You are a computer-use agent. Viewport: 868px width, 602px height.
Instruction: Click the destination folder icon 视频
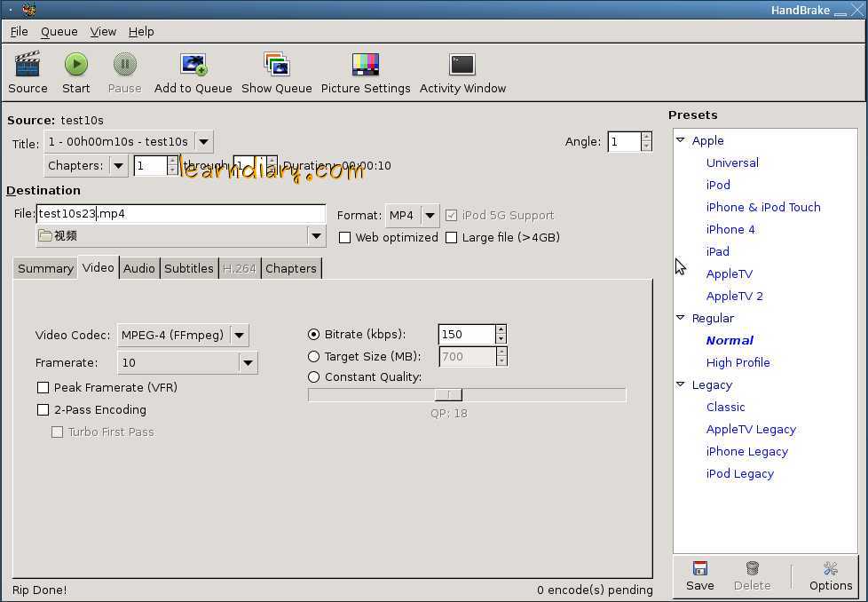click(45, 235)
